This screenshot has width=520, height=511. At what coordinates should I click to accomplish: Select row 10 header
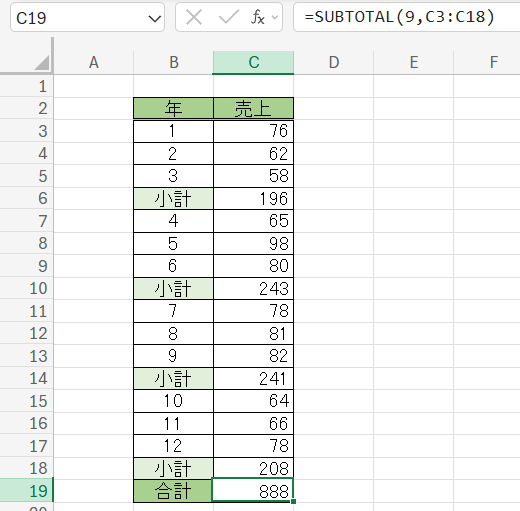[x=27, y=288]
